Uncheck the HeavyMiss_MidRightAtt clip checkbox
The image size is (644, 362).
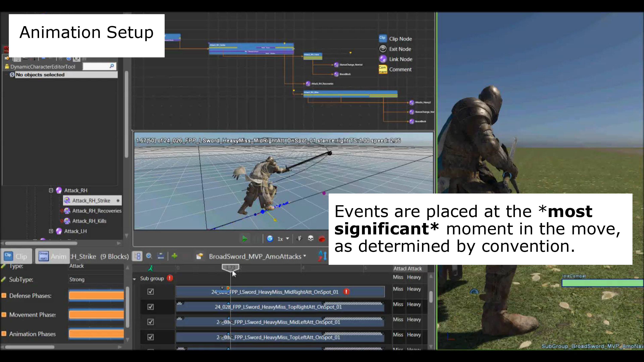[x=150, y=291]
